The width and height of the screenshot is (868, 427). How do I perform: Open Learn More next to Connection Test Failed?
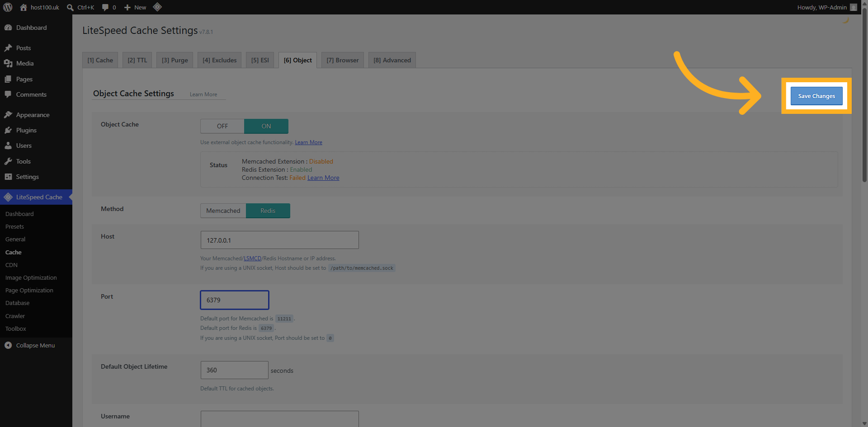[x=323, y=178]
